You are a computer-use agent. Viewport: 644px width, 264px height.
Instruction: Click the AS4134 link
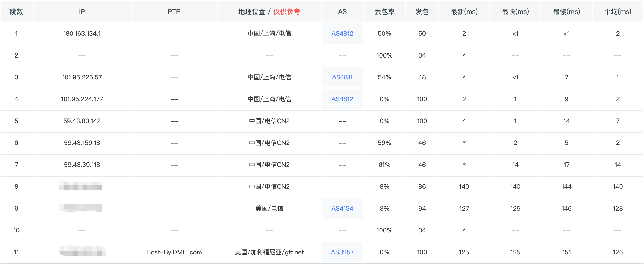[342, 209]
